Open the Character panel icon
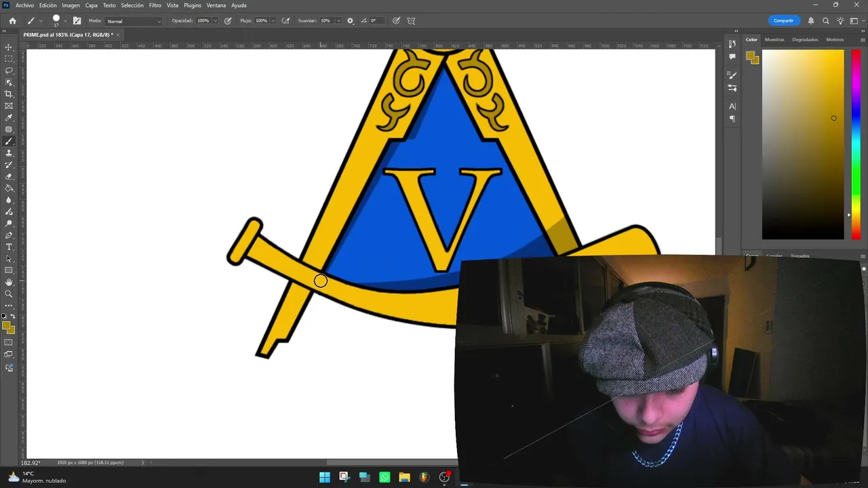The image size is (868, 488). point(732,106)
